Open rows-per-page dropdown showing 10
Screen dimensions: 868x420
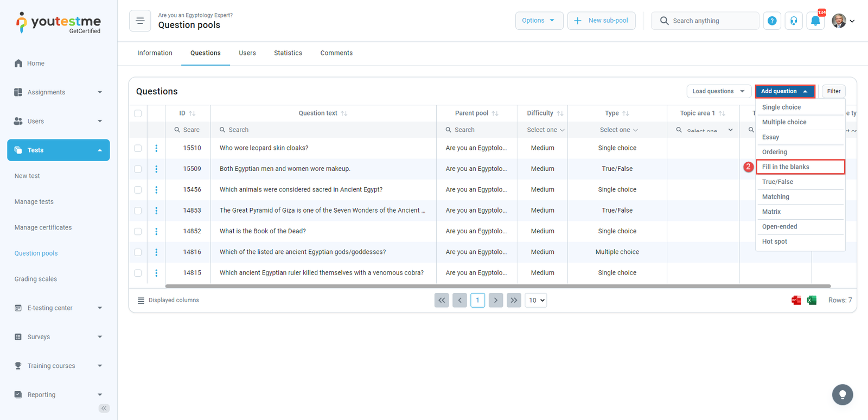(535, 300)
